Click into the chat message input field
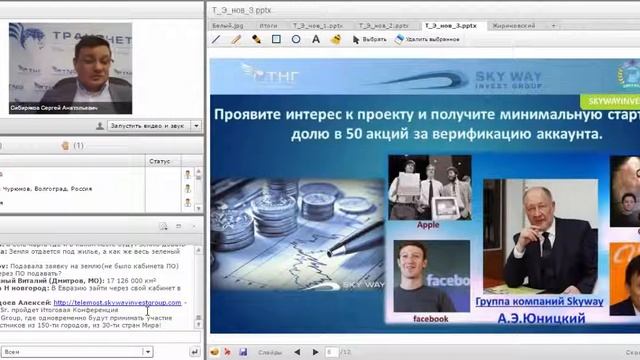The image size is (640, 360). (x=100, y=337)
